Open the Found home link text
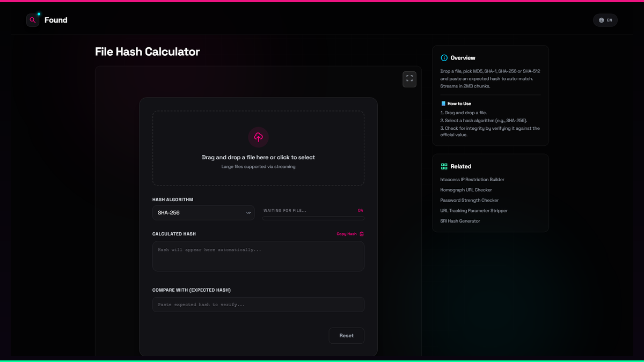Viewport: 644px width, 362px height. (x=56, y=20)
